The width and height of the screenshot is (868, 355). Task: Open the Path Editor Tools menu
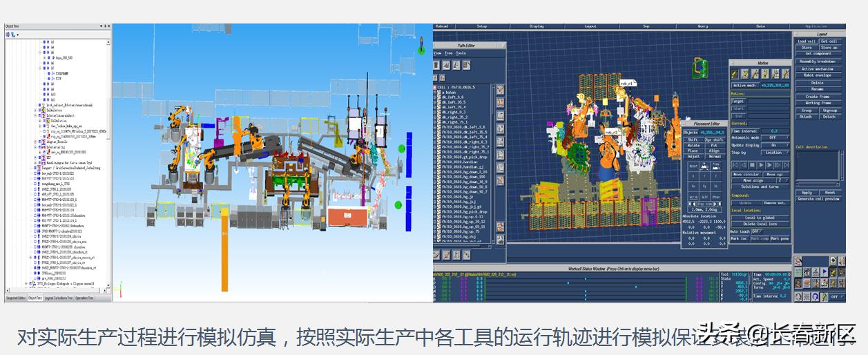(x=461, y=52)
